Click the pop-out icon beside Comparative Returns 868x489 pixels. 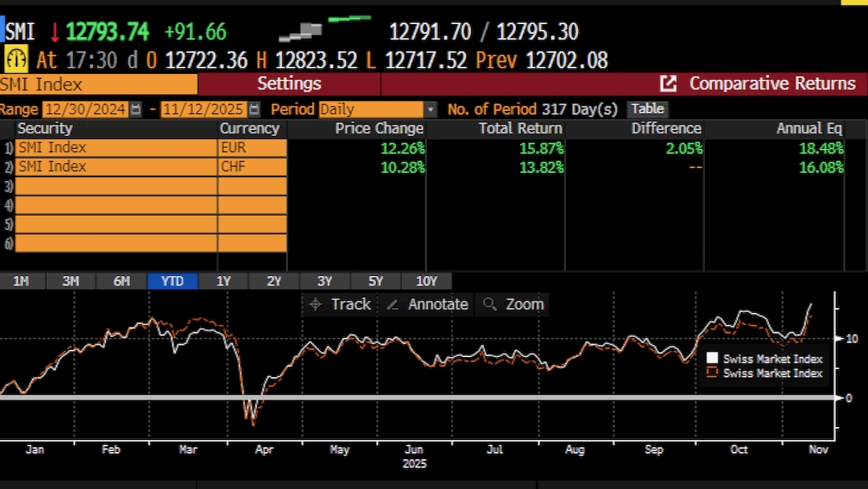(x=668, y=84)
